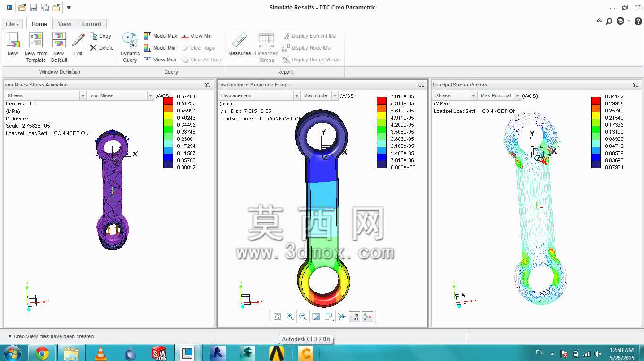Open VLC media player from the taskbar

(100, 352)
